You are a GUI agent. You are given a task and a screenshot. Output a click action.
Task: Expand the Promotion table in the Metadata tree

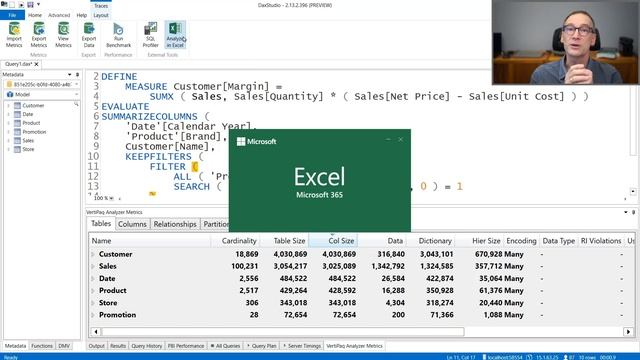[x=9, y=132]
